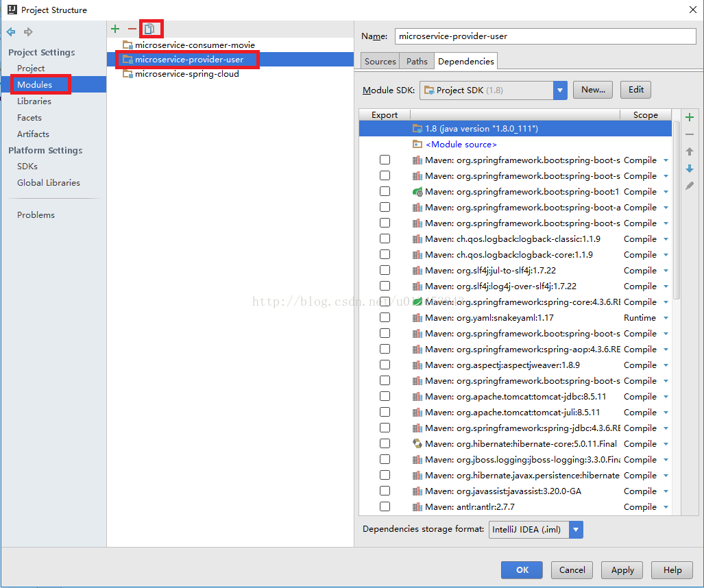Screen dimensions: 704x588
Task: Change scope of tomcat-jdbc:8.5.11
Action: click(666, 397)
